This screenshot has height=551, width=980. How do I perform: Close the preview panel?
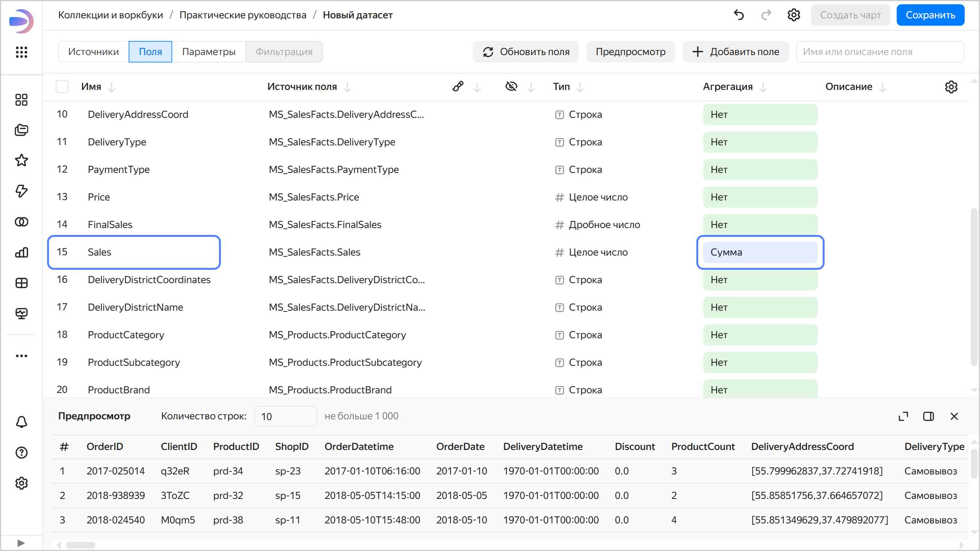[954, 416]
